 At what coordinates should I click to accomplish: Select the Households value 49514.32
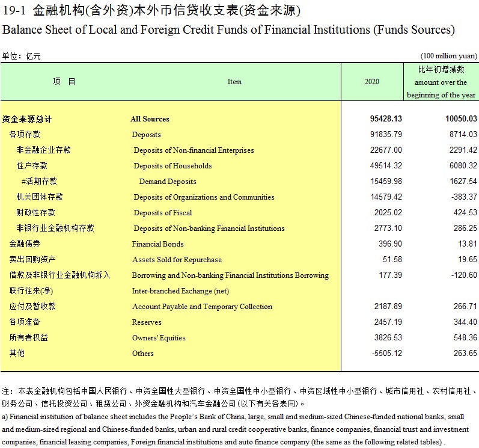point(386,165)
